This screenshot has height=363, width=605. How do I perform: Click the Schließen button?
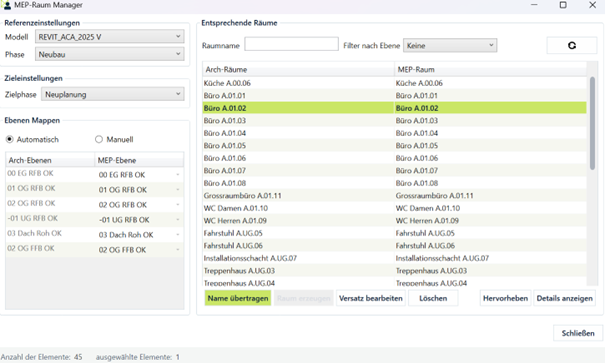tap(578, 333)
